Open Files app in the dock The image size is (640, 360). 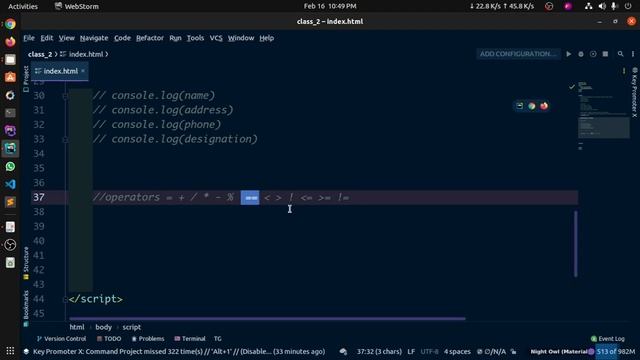point(10,60)
